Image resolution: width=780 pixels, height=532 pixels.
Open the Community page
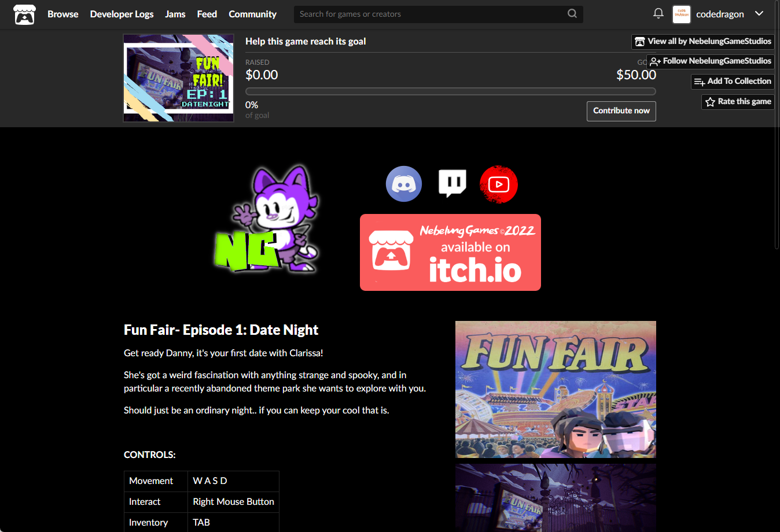[252, 14]
